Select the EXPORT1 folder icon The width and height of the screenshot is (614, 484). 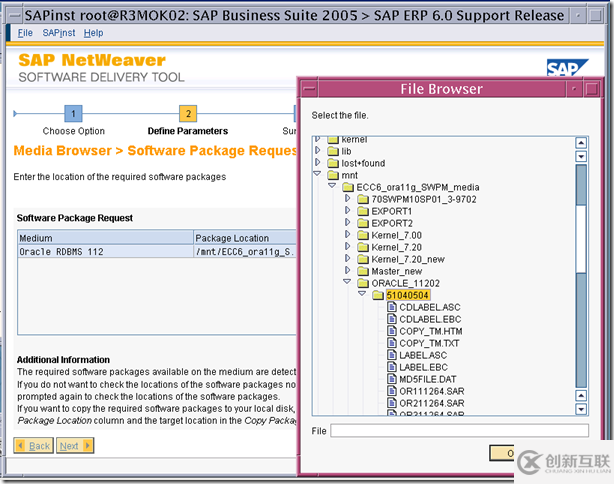click(x=363, y=211)
